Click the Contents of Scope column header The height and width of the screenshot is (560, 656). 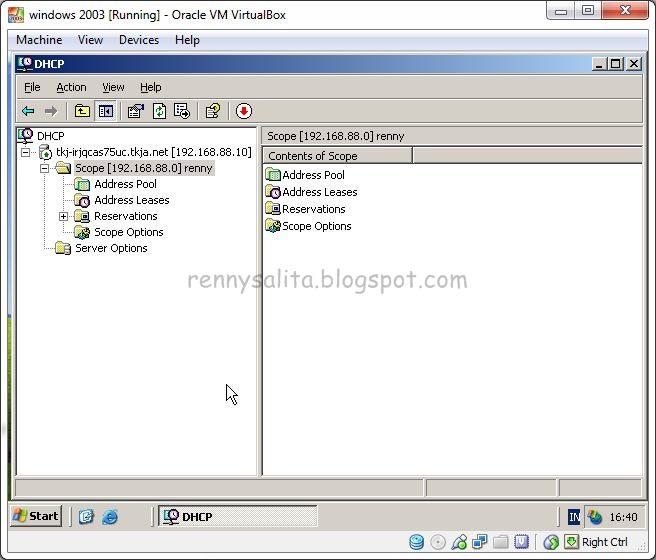point(337,156)
